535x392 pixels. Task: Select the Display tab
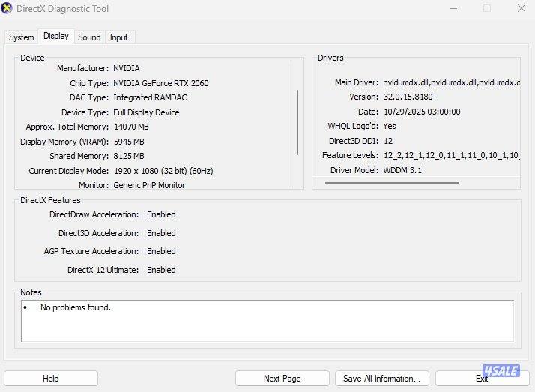pyautogui.click(x=56, y=36)
